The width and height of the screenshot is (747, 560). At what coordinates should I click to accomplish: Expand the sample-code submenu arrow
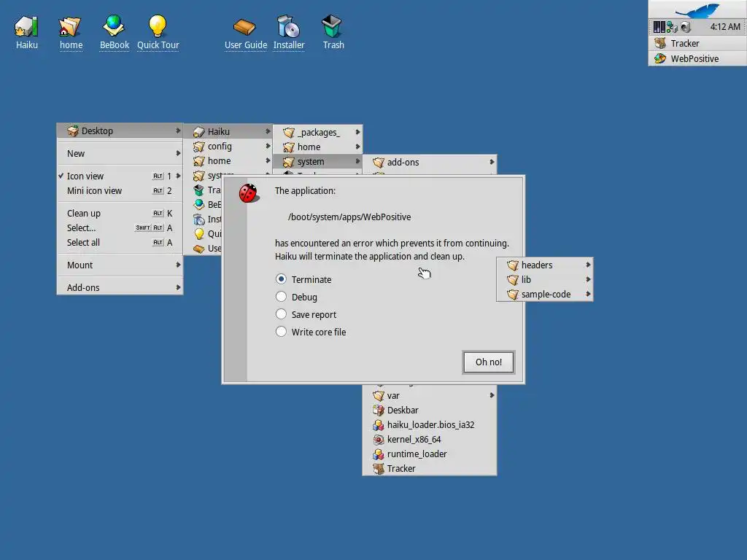click(588, 295)
